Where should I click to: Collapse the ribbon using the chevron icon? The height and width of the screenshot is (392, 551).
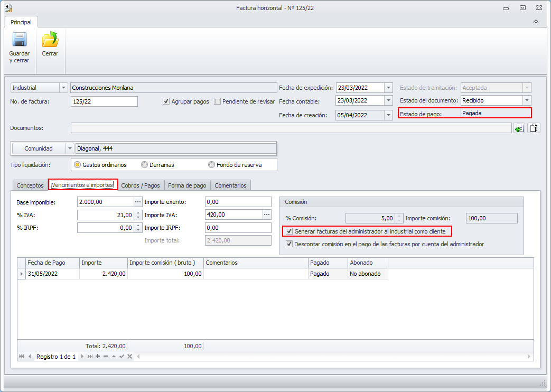click(536, 22)
